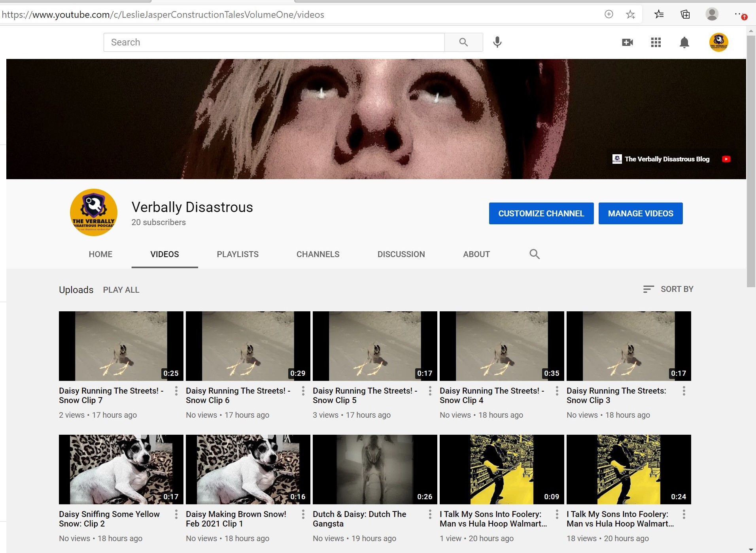Click the account avatar in header
The image size is (756, 553).
coord(718,42)
